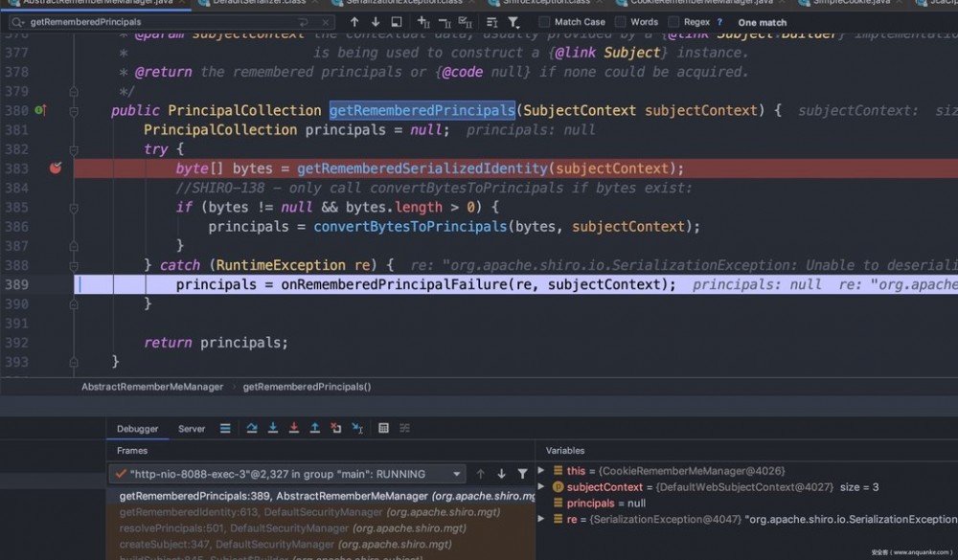Screen dimensions: 958x560
Task: Jump to next search occurrence (down arrow)
Action: pyautogui.click(x=375, y=21)
